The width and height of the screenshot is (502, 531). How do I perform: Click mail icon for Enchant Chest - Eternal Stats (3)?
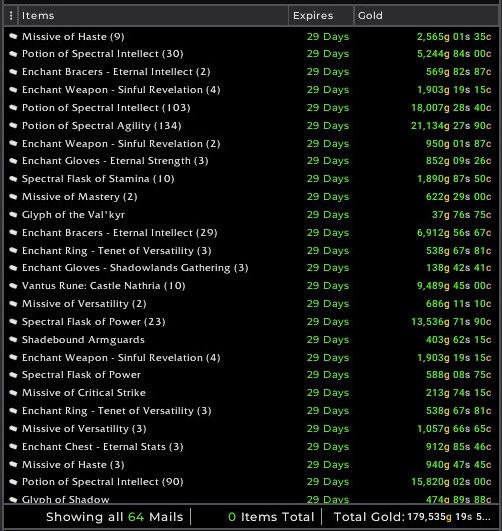(13, 447)
